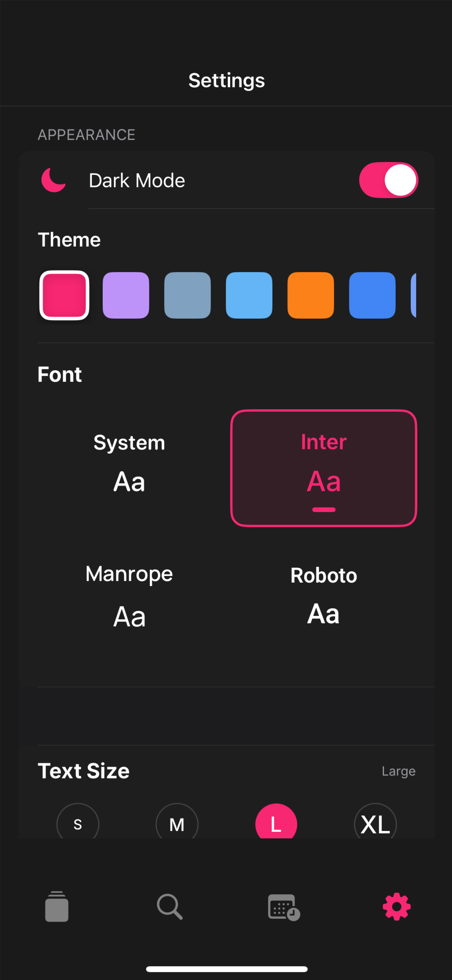Open the library stack tab icon

(x=57, y=907)
